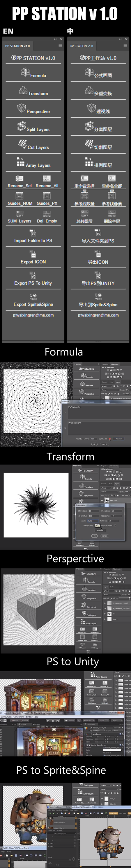Click the GET PATH icon in the Formula dialog
The image size is (131, 868).
(x=110, y=439)
